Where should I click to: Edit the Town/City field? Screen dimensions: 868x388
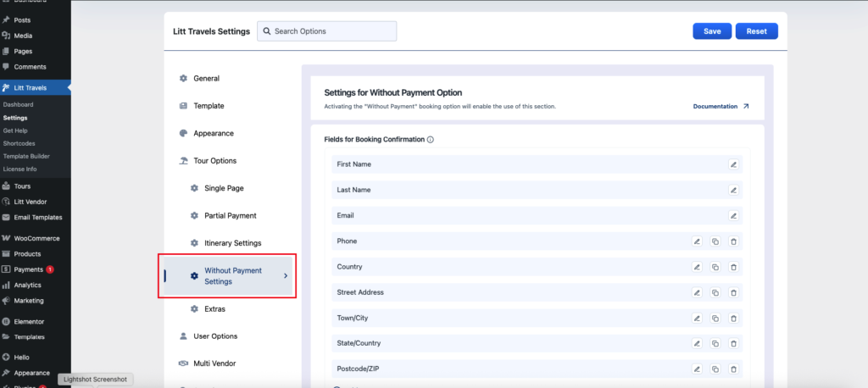click(x=697, y=319)
